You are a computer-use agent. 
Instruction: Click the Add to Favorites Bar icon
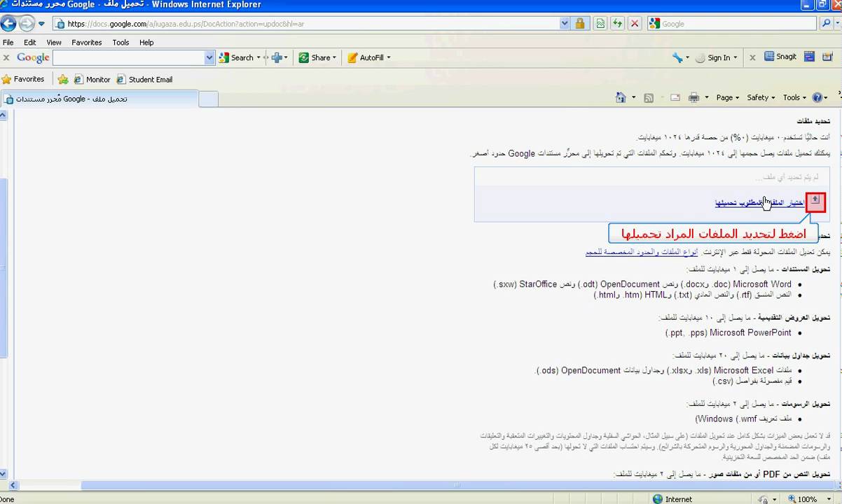point(63,80)
